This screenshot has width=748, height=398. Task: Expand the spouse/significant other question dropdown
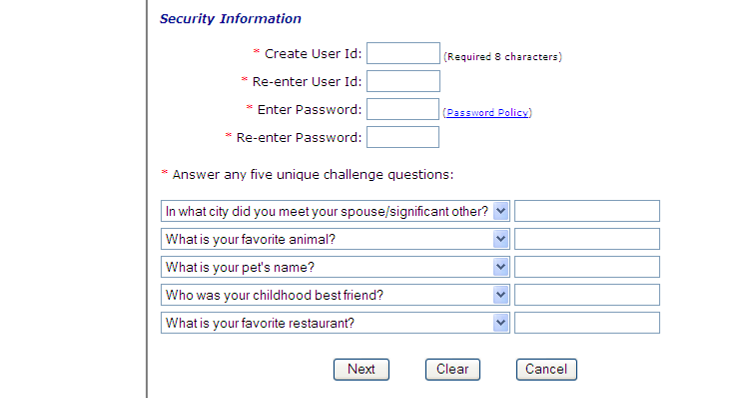[500, 211]
